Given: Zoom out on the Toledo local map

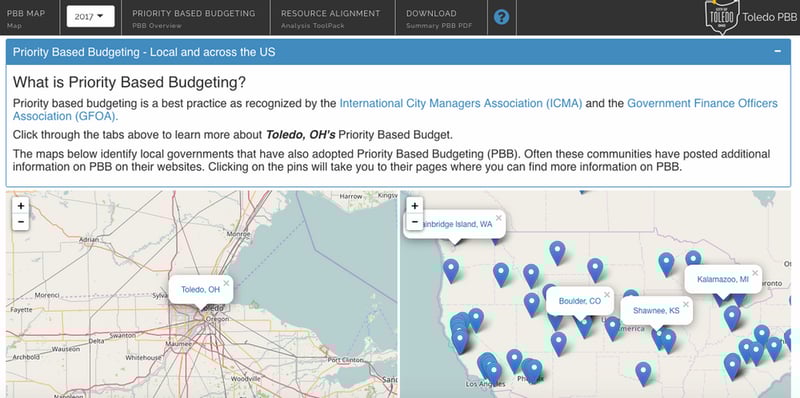Looking at the screenshot, I should tap(20, 222).
